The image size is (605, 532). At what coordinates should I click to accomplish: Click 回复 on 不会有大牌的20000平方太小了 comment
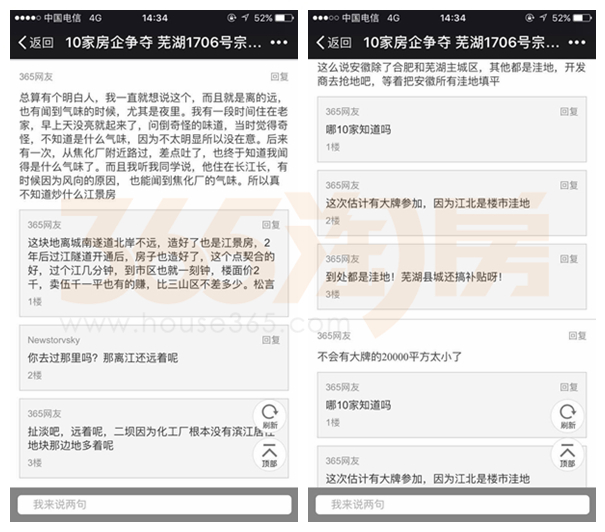(x=577, y=336)
